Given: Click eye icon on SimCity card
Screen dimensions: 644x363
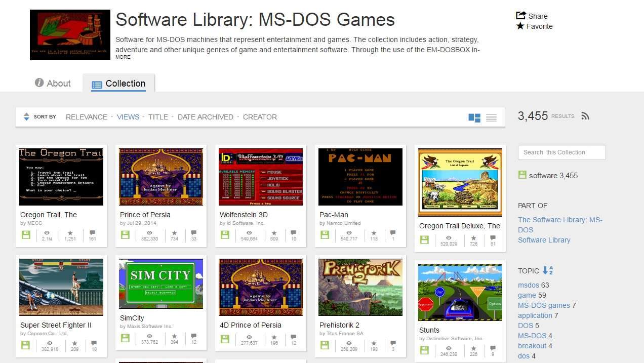Looking at the screenshot, I should (149, 337).
